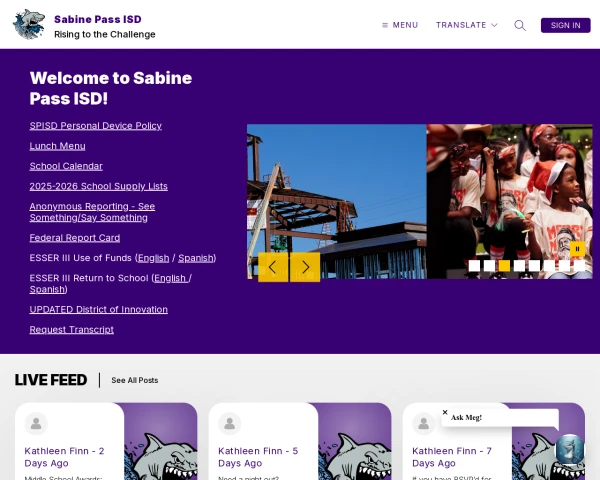The image size is (600, 480).
Task: Open SPISD Personal Device Policy link
Action: 96,126
